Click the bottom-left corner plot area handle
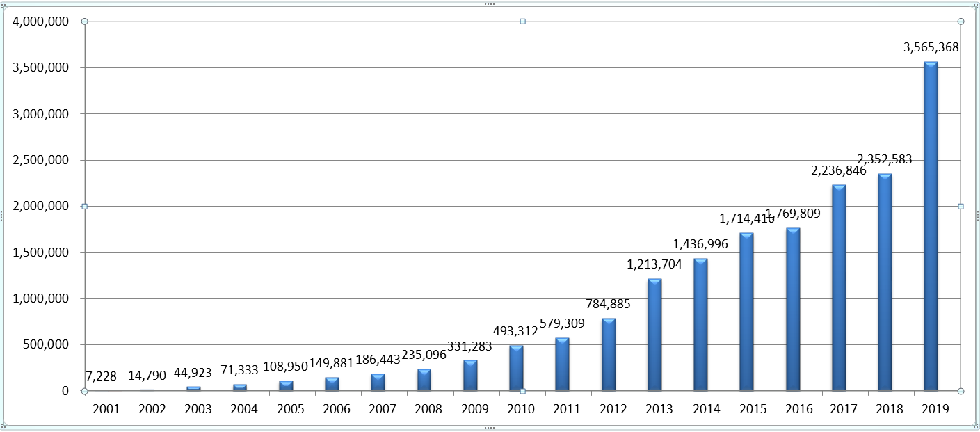The image size is (980, 432). [x=84, y=391]
